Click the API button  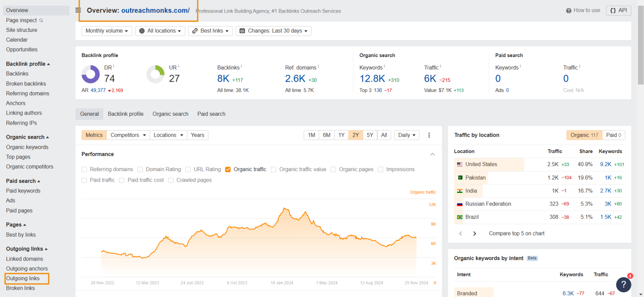(618, 10)
